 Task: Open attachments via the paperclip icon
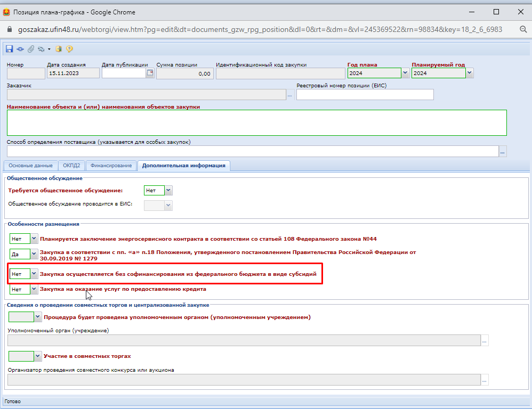(x=30, y=49)
